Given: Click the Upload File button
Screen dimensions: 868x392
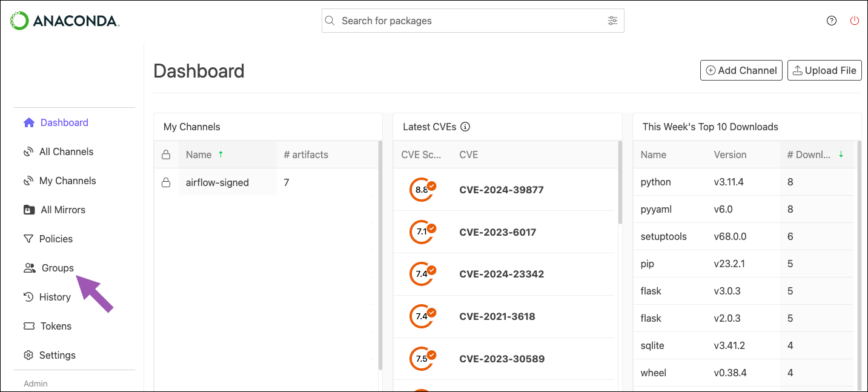Looking at the screenshot, I should [x=824, y=70].
